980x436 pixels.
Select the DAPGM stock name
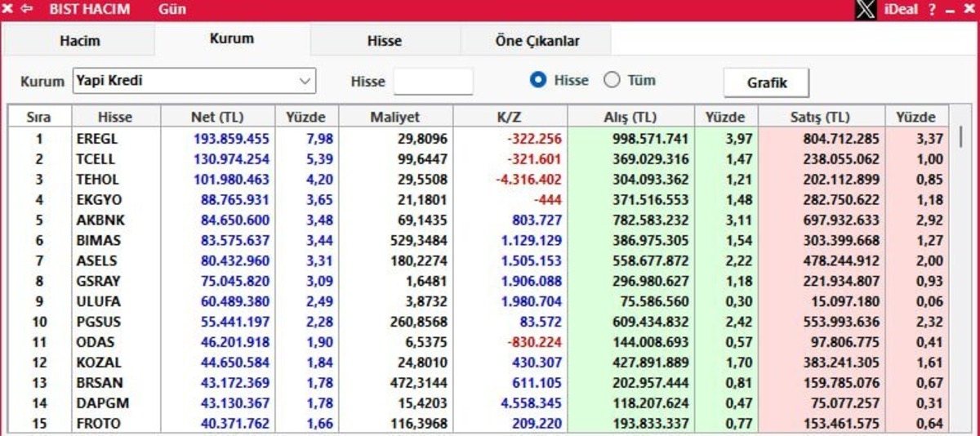coord(103,403)
